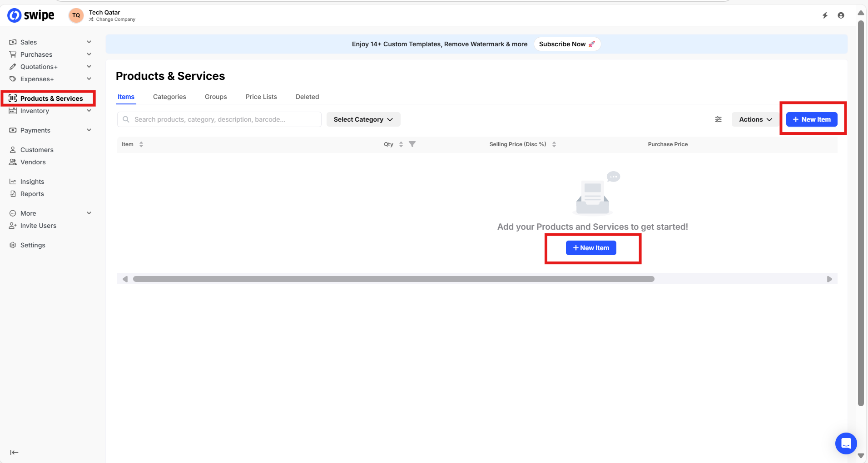Screen dimensions: 868x463
Task: Expand the Purchases menu chevron
Action: (89, 54)
